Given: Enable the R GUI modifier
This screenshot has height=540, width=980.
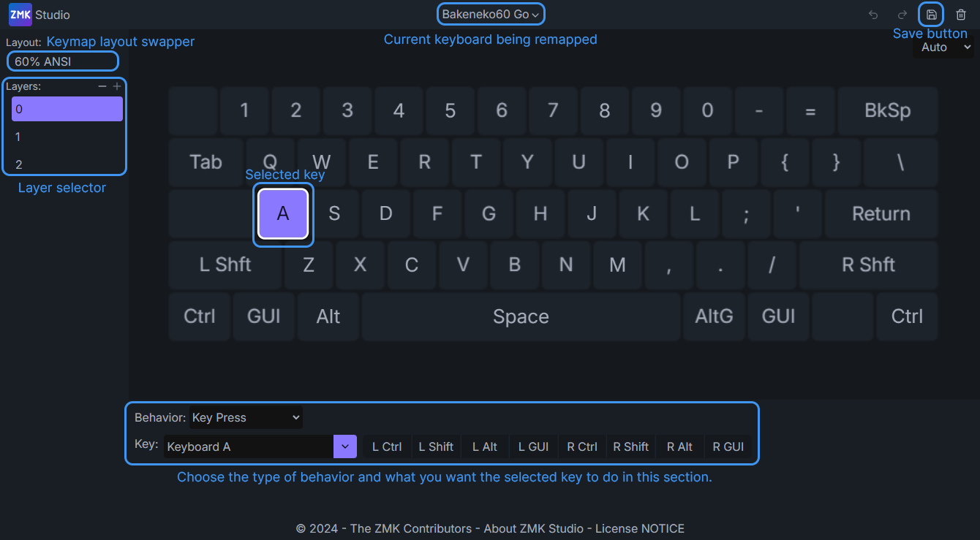Looking at the screenshot, I should tap(728, 446).
